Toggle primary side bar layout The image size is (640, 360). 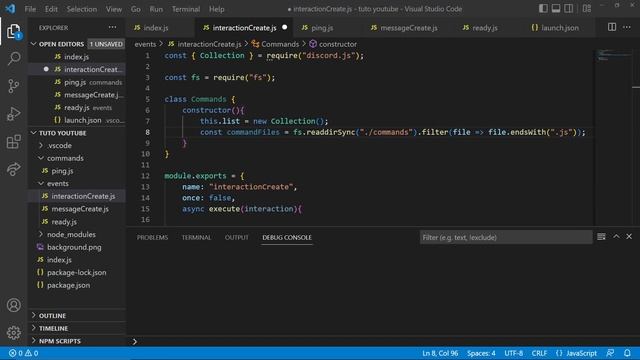point(543,9)
